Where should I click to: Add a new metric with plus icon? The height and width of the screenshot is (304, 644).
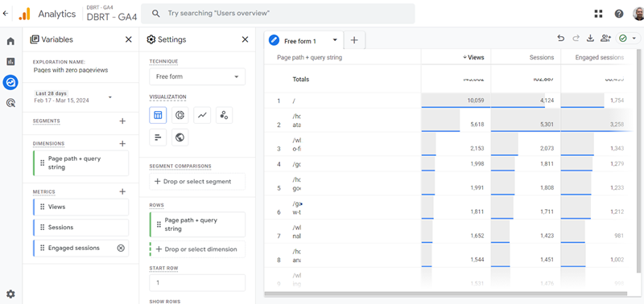pos(122,191)
